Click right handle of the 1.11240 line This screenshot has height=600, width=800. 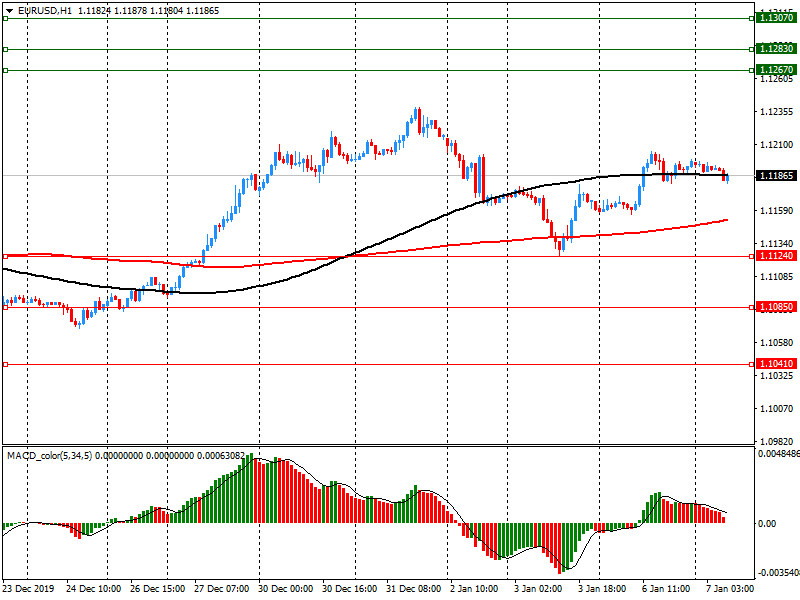[x=752, y=257]
